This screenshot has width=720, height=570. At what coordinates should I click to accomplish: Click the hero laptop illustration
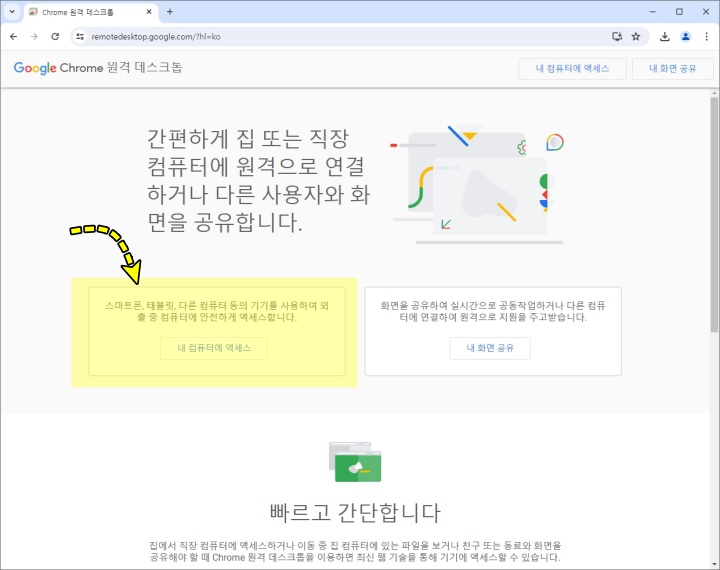tap(478, 184)
